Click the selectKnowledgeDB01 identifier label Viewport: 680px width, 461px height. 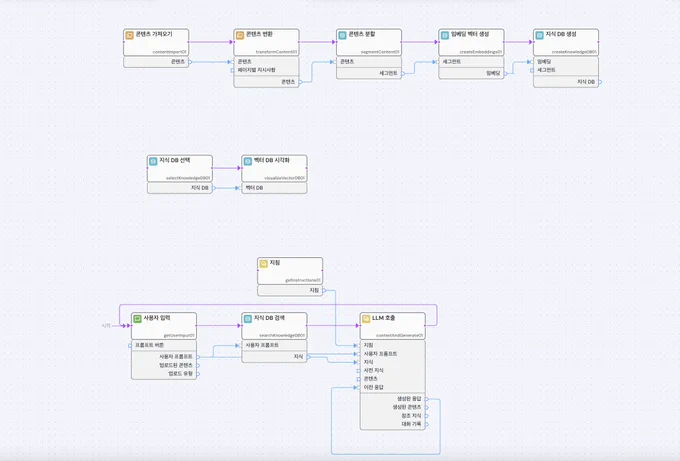click(x=188, y=178)
